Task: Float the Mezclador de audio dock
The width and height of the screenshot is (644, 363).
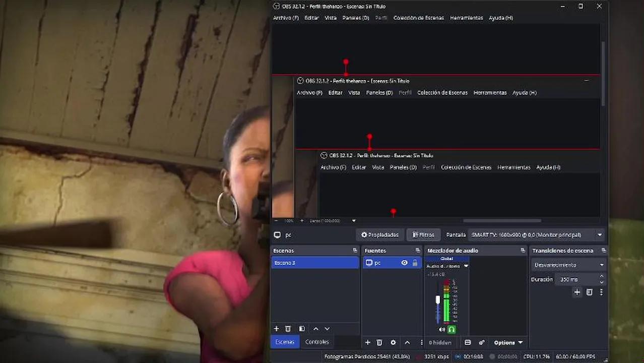Action: pyautogui.click(x=523, y=251)
